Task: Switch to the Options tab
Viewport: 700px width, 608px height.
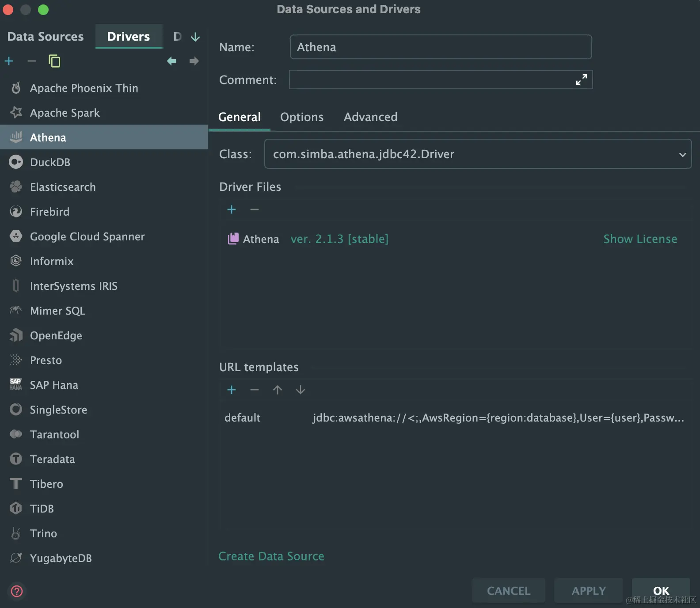Action: click(302, 117)
